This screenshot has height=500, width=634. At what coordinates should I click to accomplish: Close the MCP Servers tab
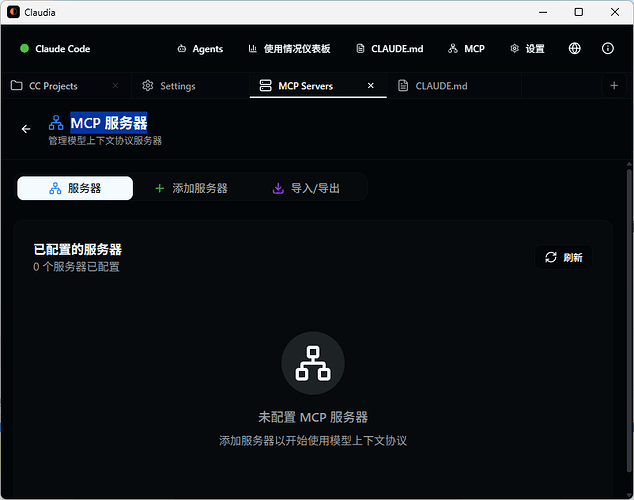(370, 86)
